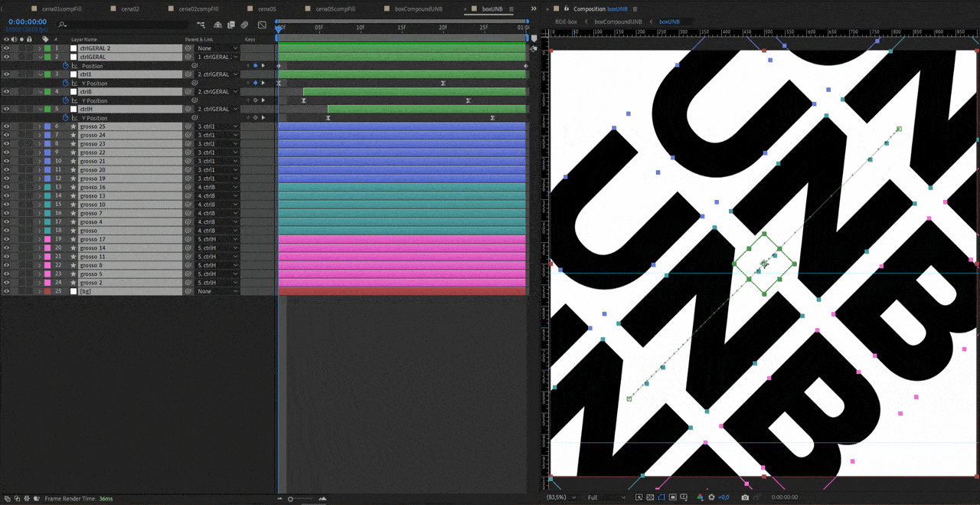This screenshot has width=980, height=505.
Task: Click boxCompoundUNB breadcrumb in composition viewer
Action: pyautogui.click(x=618, y=21)
